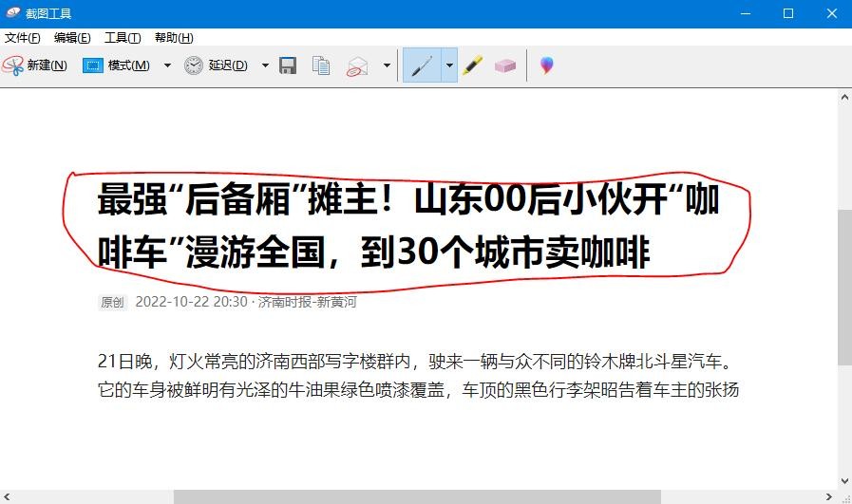Open Paint 3D with the colorful balloon icon
The width and height of the screenshot is (852, 504).
[x=546, y=65]
